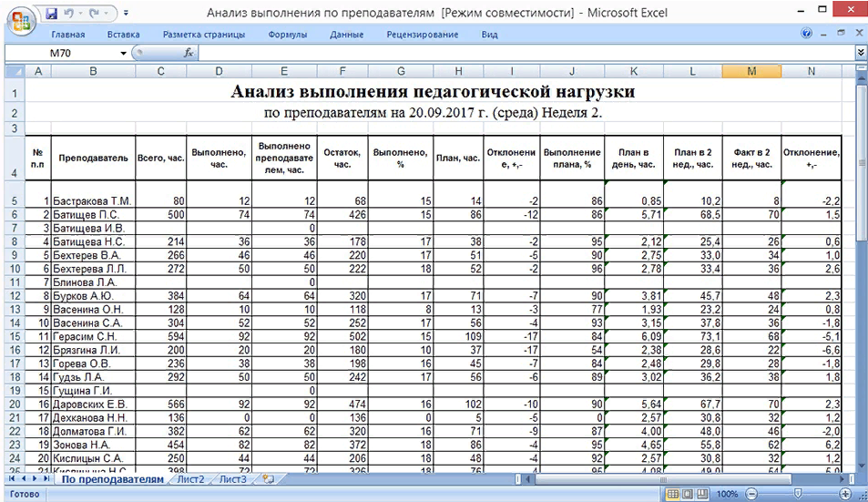
Task: Expand Customize Quick Access Toolbar dropdown
Action: point(125,13)
